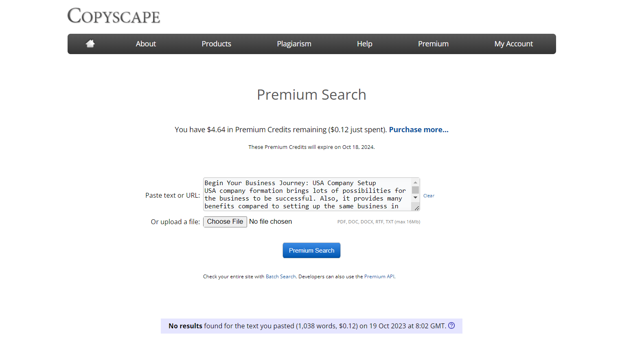
Task: Open the Batch Search link
Action: pos(280,277)
